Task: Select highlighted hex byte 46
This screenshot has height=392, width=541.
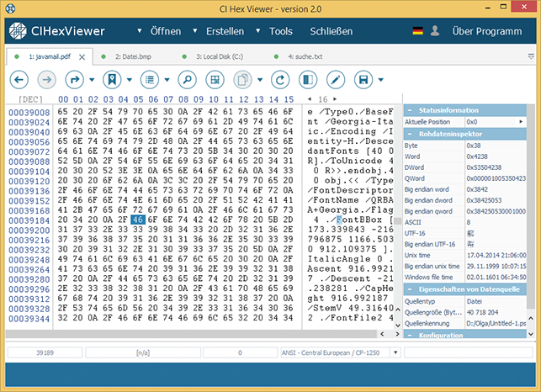Action: tap(138, 220)
